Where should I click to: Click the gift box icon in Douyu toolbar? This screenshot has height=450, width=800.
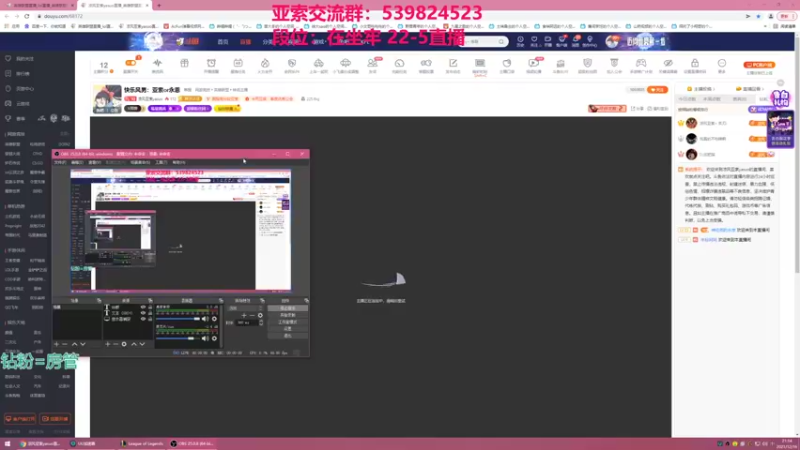[184, 64]
